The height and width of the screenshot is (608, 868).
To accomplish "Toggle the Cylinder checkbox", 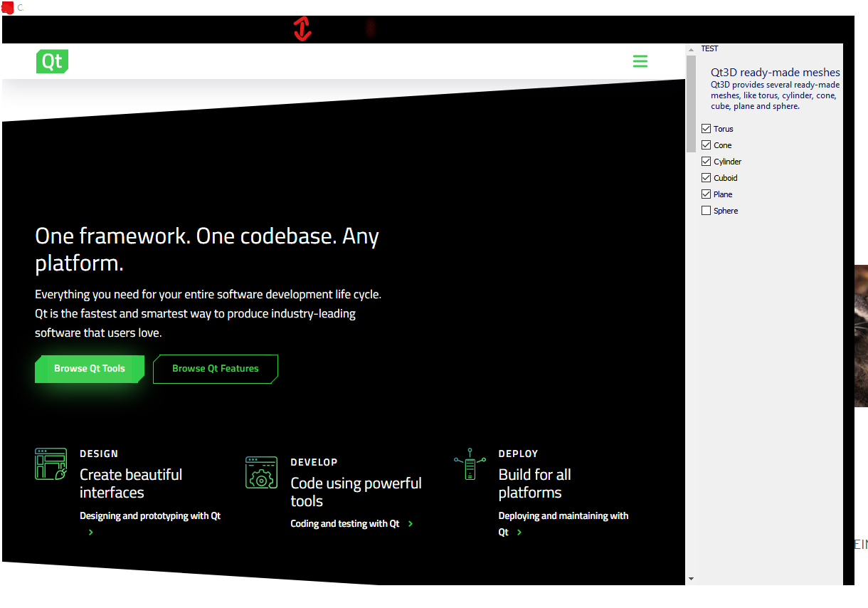I will click(706, 162).
